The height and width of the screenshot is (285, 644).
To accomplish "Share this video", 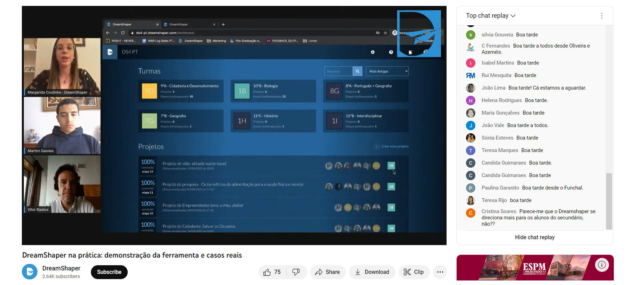I will click(x=328, y=272).
